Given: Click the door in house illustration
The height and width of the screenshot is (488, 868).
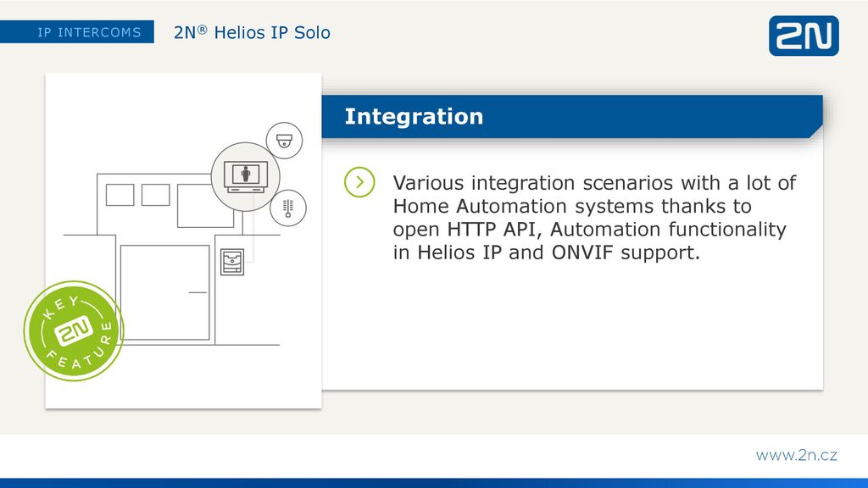Looking at the screenshot, I should pyautogui.click(x=165, y=292).
